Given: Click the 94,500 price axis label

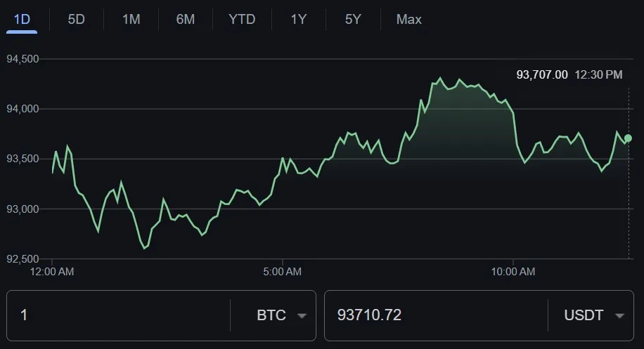Looking at the screenshot, I should tap(22, 59).
